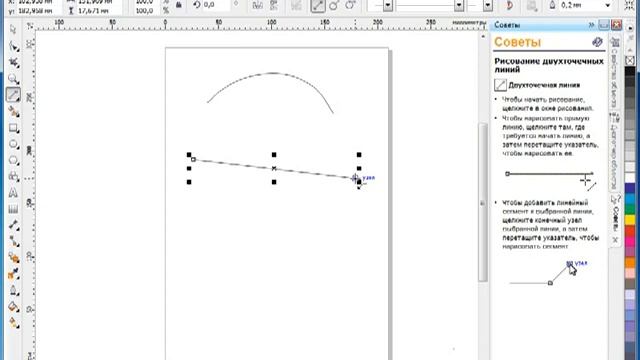Select the Table tool
Viewport: 640px width, 360px height.
13,209
